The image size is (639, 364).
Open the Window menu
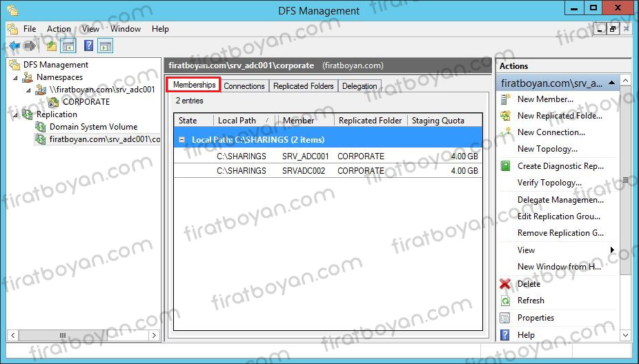point(126,29)
